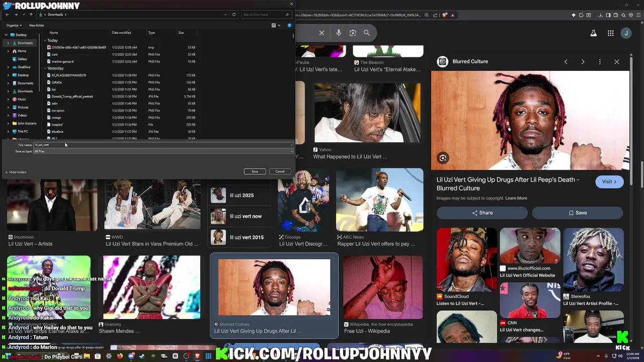Viewport: 644px width, 362px height.
Task: Click Hide Folders toggle
Action: point(16,172)
